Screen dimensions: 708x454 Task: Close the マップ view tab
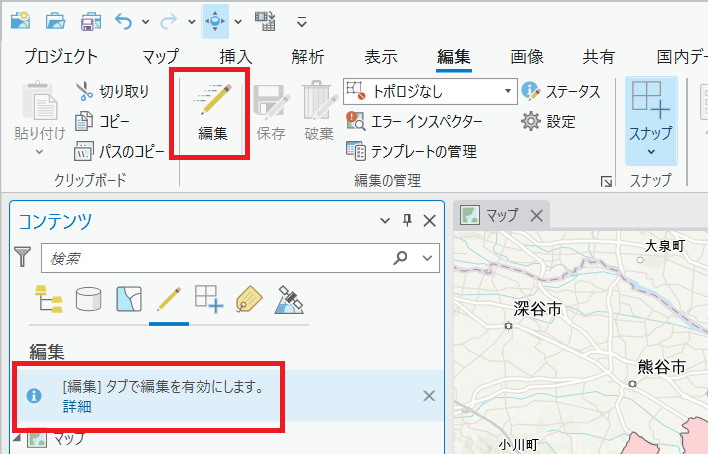(x=536, y=215)
